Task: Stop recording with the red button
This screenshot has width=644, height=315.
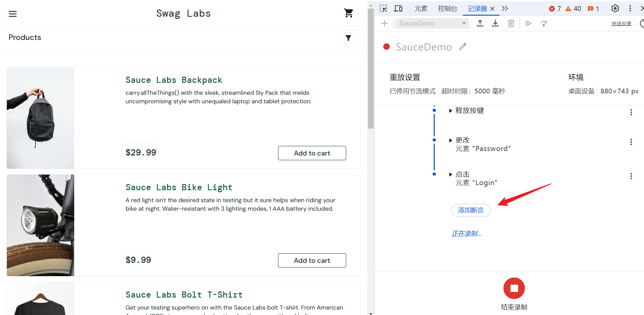Action: 514,288
